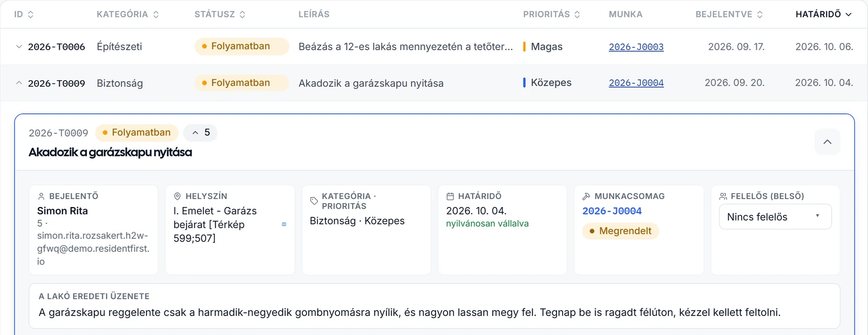Click the Folyamatban badge in detail panel header
Image resolution: width=868 pixels, height=335 pixels.
pos(137,133)
